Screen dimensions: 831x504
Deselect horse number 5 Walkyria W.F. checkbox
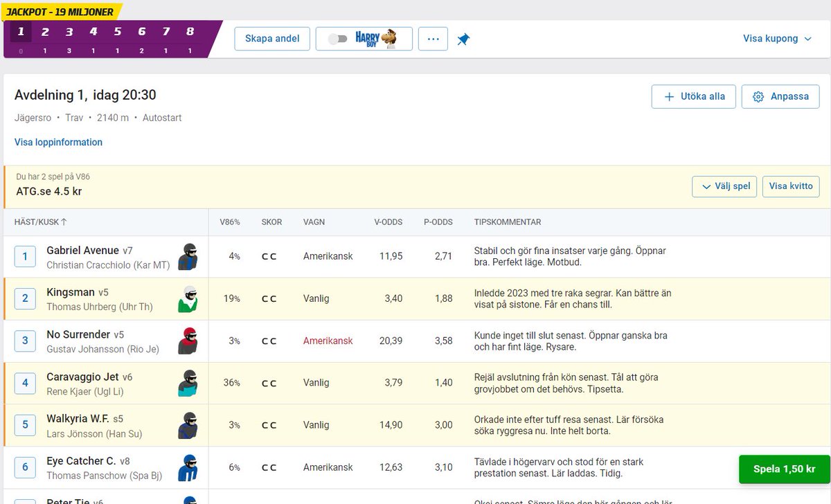coord(25,425)
